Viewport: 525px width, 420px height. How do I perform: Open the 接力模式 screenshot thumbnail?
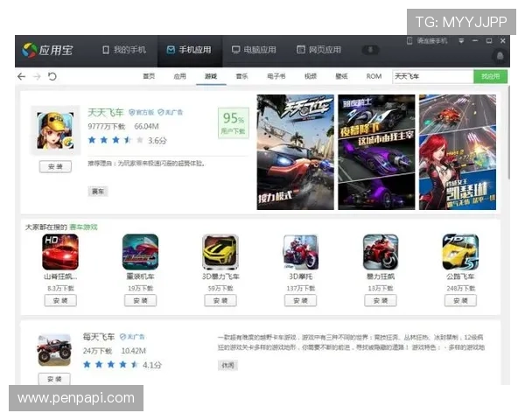[296, 152]
